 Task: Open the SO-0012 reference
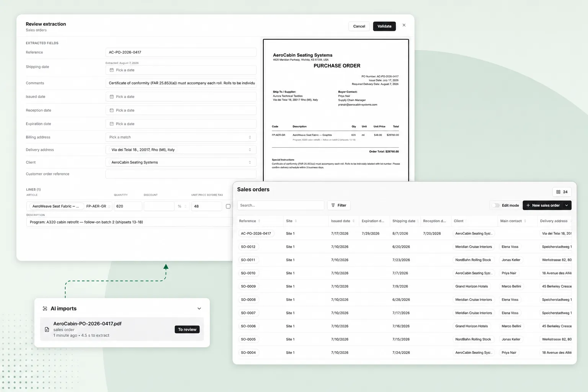point(248,247)
